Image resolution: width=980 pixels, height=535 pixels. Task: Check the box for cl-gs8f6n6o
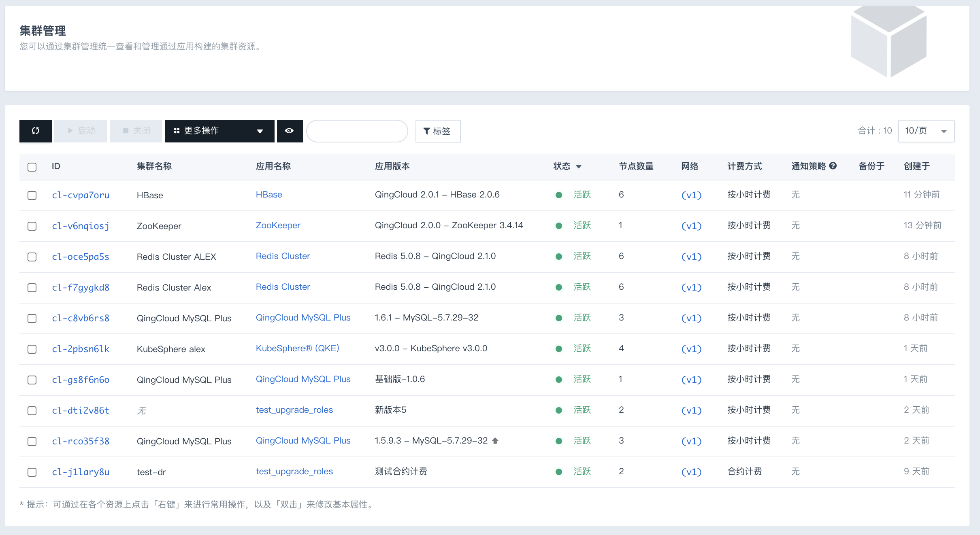pos(32,380)
